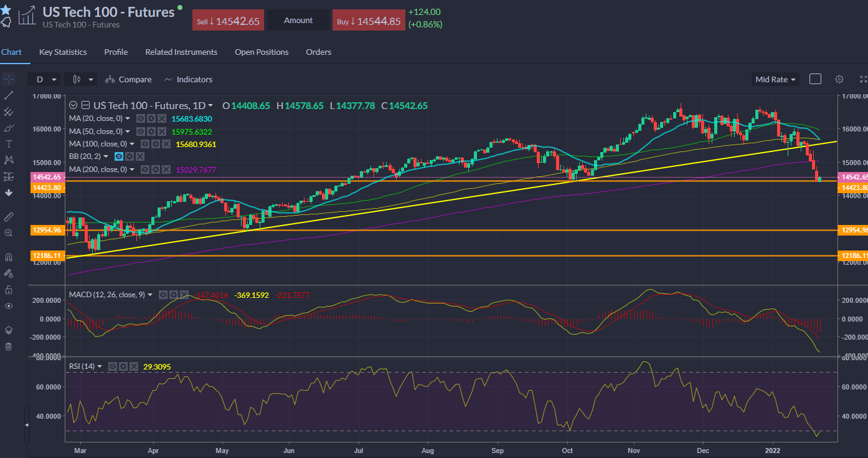Go to the Open Positions tab

[262, 52]
